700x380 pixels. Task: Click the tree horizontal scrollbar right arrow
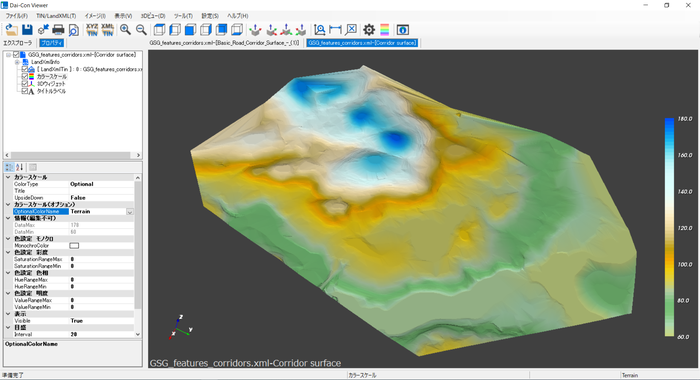point(138,155)
